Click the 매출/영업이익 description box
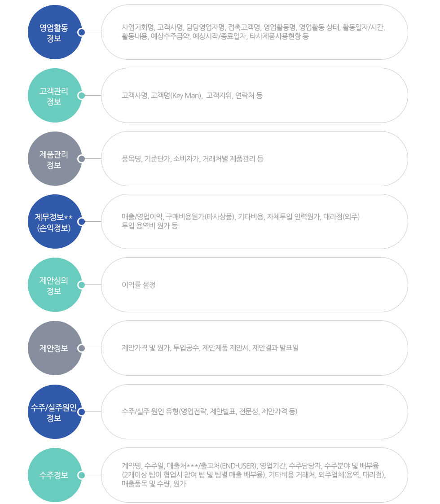 coord(254,222)
